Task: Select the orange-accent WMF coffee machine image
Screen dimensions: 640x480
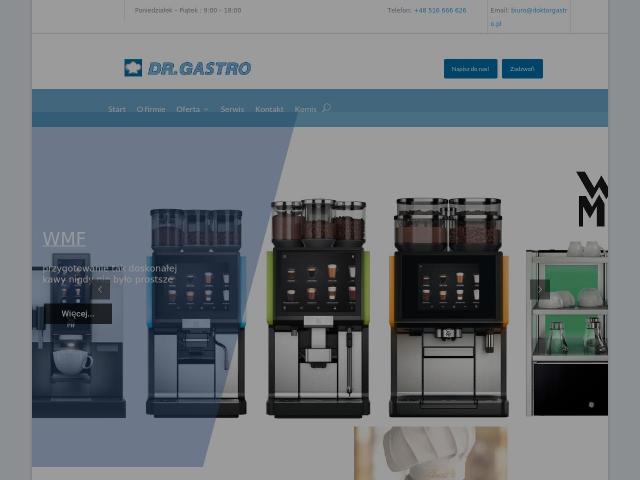Action: pyautogui.click(x=449, y=307)
